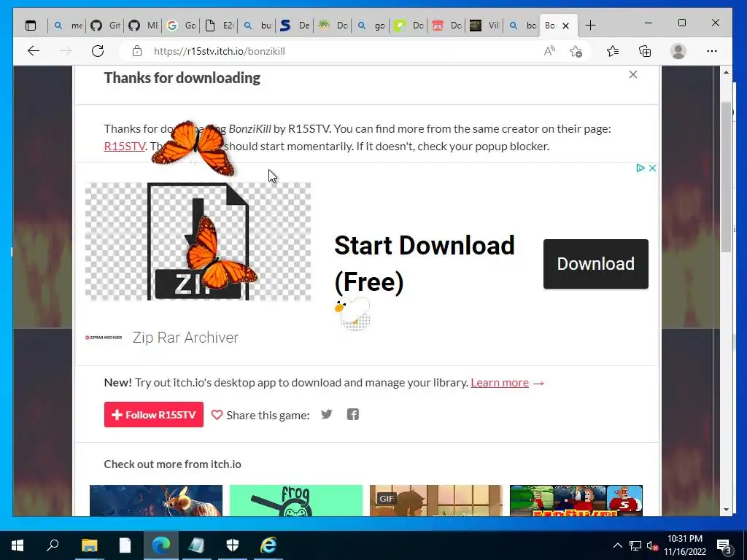Open the frog game thumbnail
The width and height of the screenshot is (747, 560).
point(296,500)
